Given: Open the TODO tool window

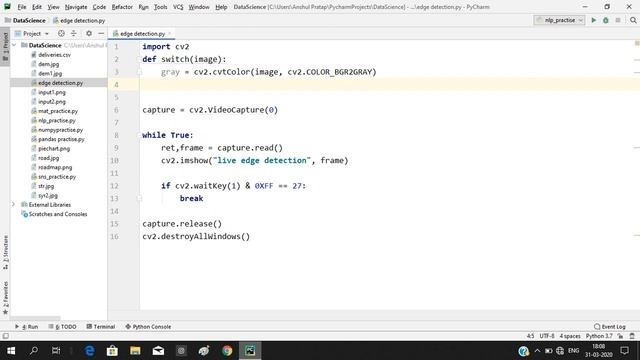Looking at the screenshot, I should point(62,327).
